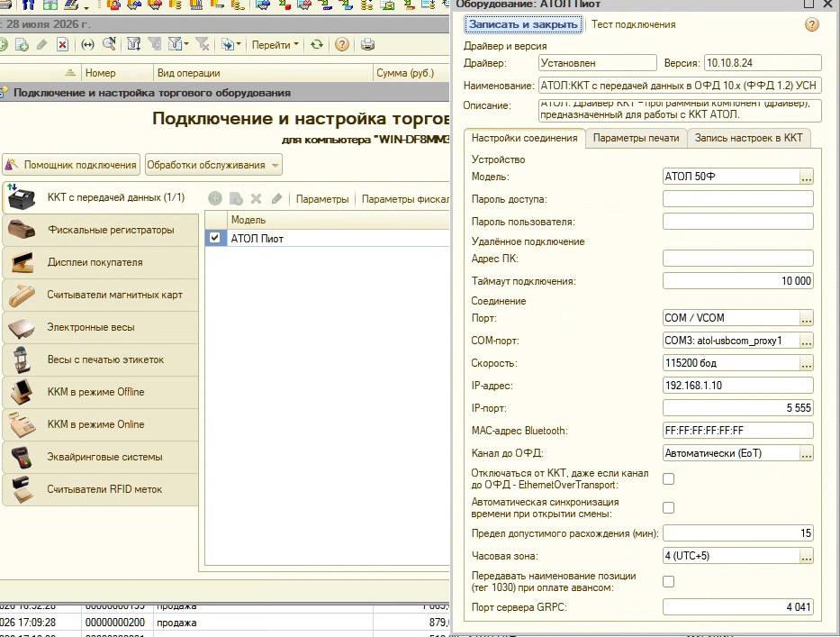Select Дисплеи покупателя equipment category
This screenshot has height=637, width=840.
tap(101, 263)
